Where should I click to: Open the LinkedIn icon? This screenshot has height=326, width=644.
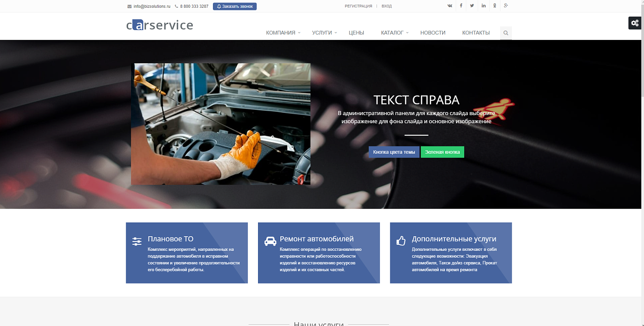(x=483, y=6)
